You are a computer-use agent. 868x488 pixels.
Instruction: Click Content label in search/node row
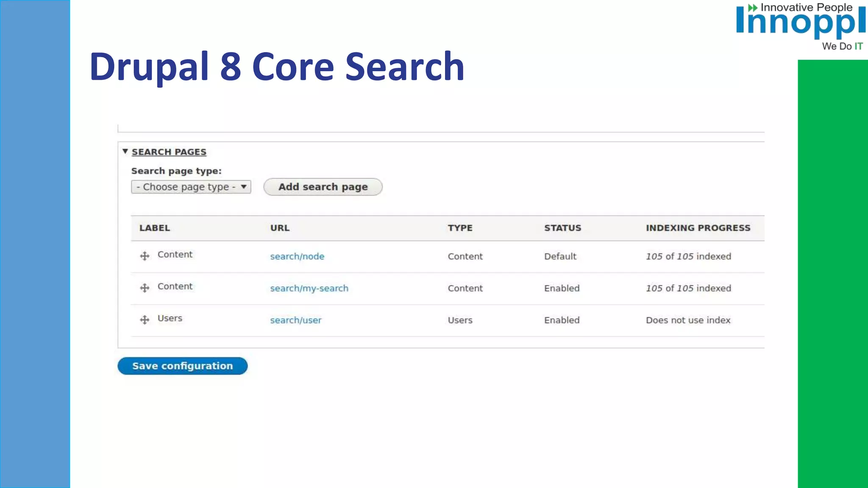pyautogui.click(x=175, y=254)
